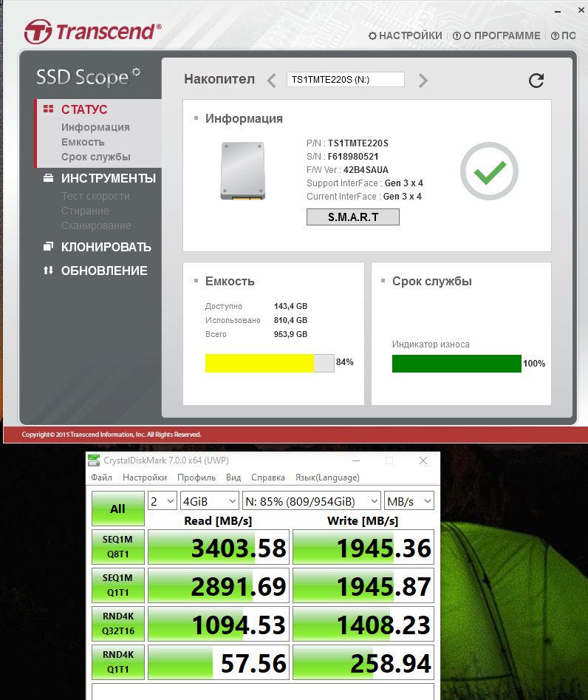Click the 810,4 GB used value
Viewport: 588px width, 700px height.
[x=290, y=320]
